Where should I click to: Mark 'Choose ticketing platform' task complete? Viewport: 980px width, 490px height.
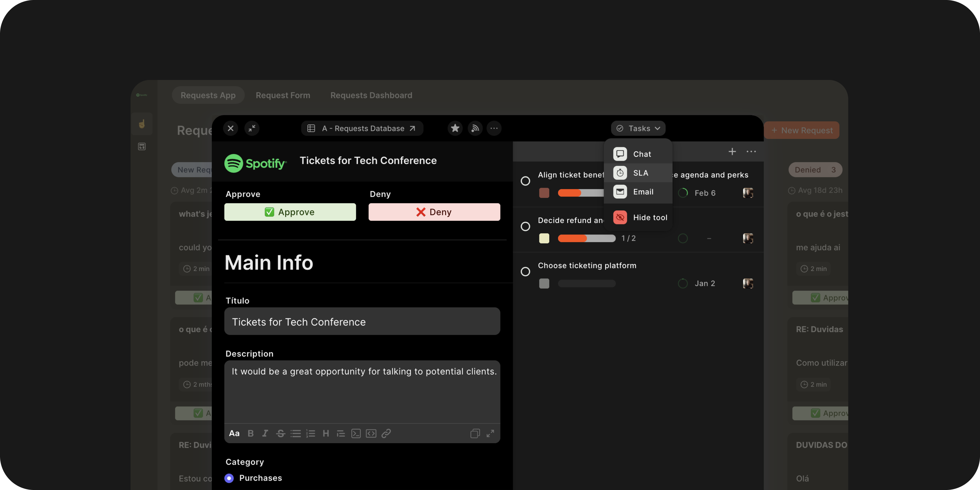tap(525, 272)
